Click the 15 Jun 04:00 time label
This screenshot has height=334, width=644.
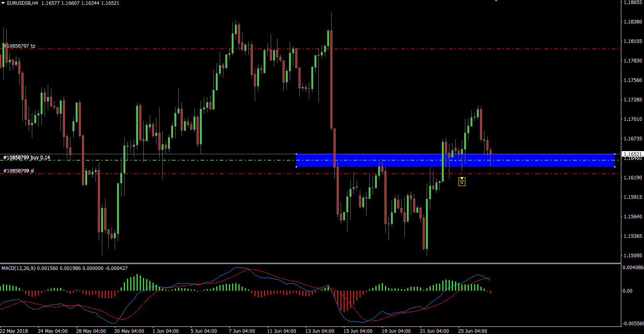[x=358, y=331]
